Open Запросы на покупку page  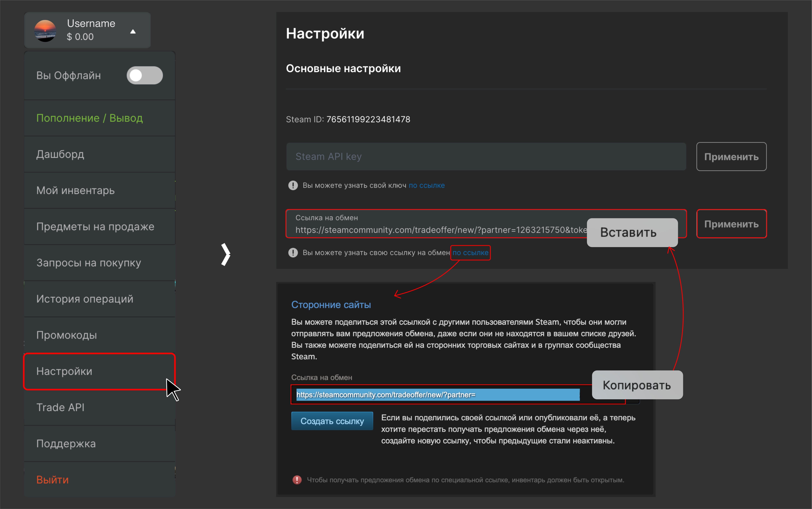click(89, 263)
